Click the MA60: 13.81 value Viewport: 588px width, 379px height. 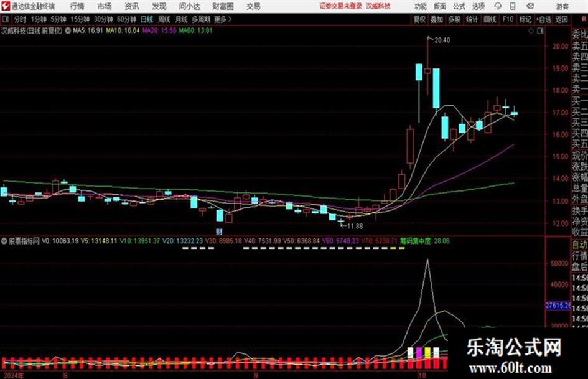(x=195, y=30)
